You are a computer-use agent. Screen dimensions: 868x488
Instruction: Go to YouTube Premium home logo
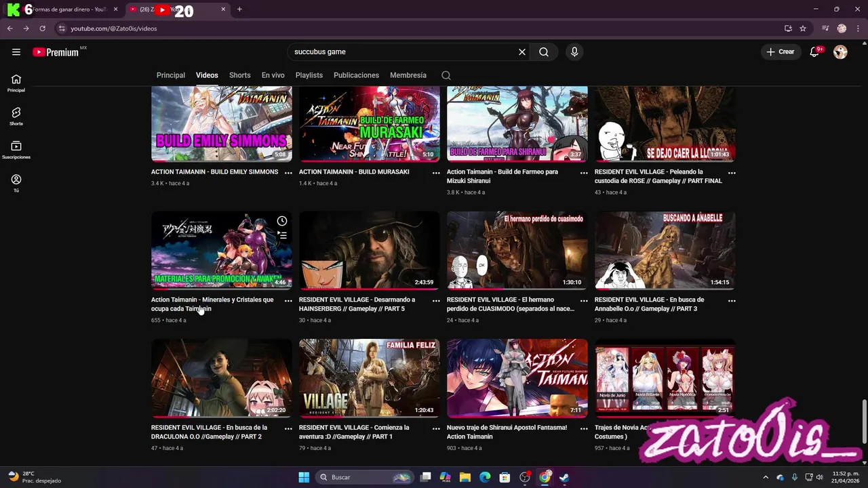click(56, 52)
